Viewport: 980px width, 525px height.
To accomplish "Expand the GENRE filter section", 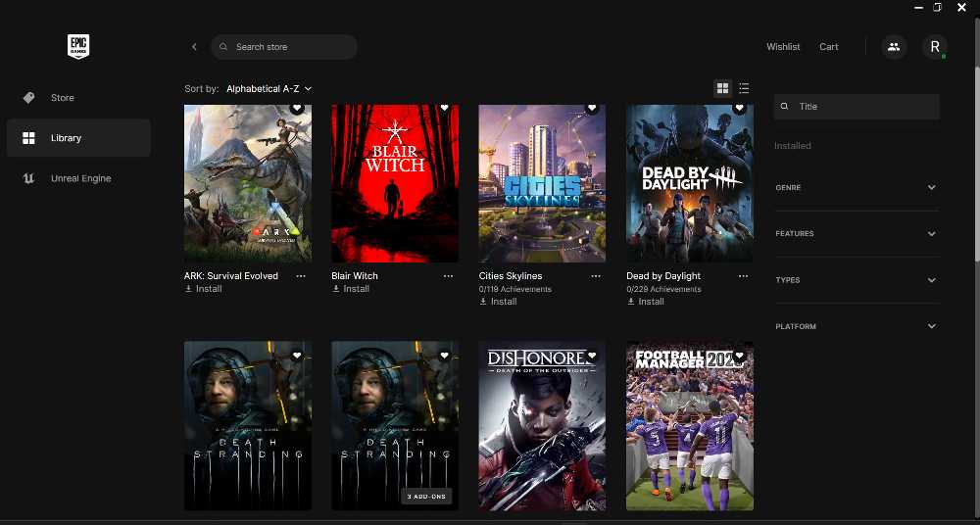I will click(857, 187).
